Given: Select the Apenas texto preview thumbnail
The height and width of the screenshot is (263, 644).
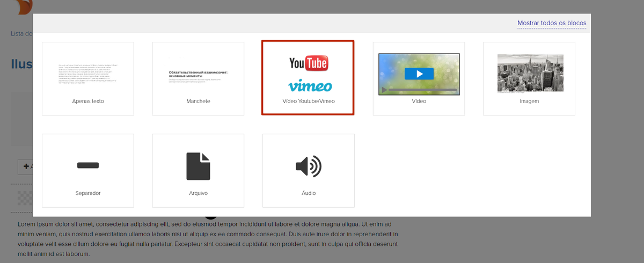Looking at the screenshot, I should [x=88, y=74].
